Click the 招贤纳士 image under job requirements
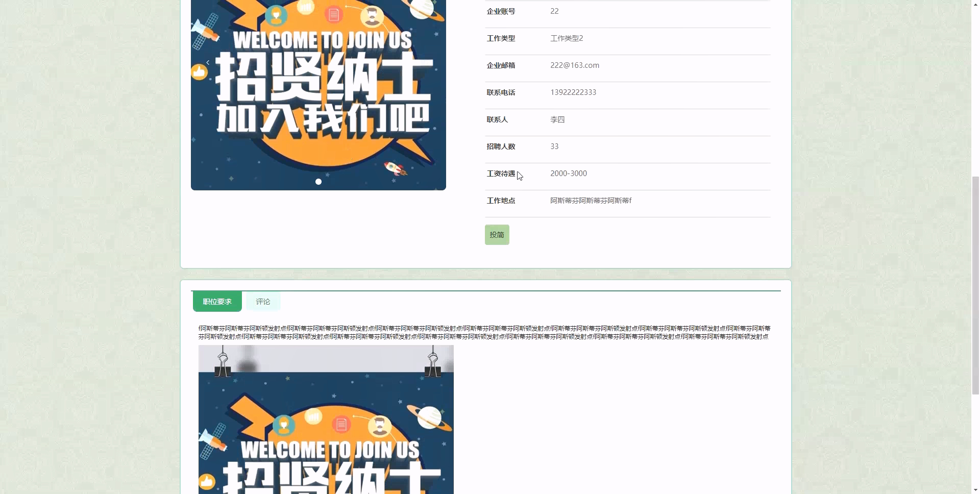This screenshot has width=980, height=494. click(326, 418)
